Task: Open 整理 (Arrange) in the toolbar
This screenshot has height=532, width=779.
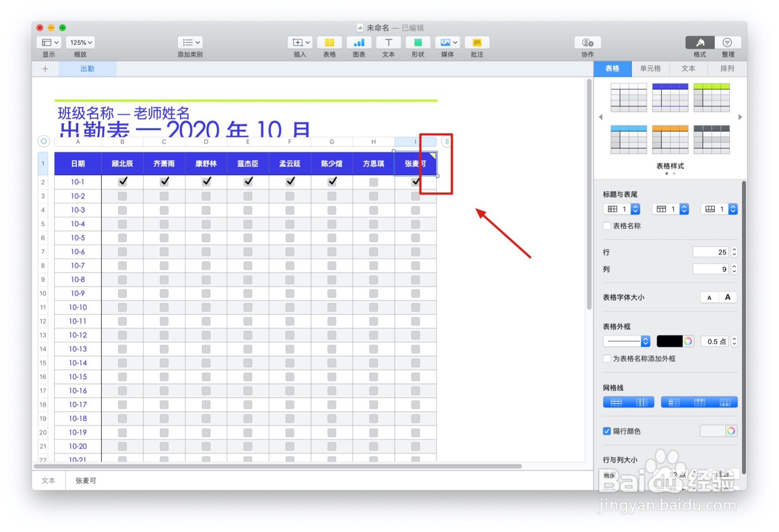Action: pyautogui.click(x=728, y=42)
